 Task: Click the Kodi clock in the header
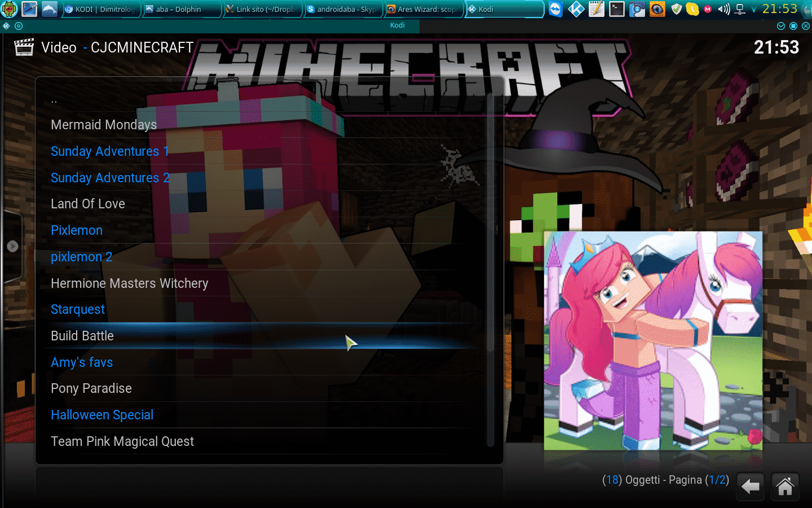[x=776, y=47]
